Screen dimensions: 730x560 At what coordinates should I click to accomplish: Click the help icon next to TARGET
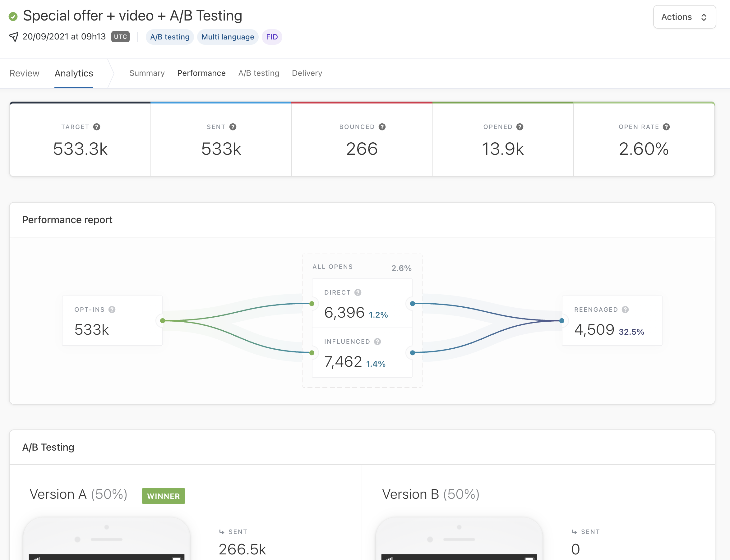pyautogui.click(x=96, y=127)
